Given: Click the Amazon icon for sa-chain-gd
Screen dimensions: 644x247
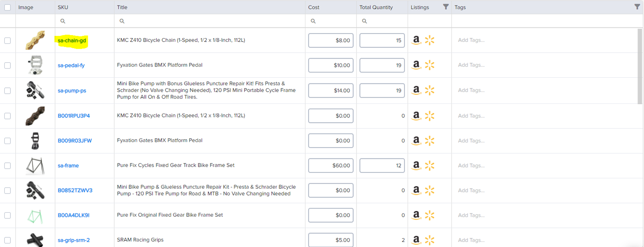Looking at the screenshot, I should (x=416, y=40).
